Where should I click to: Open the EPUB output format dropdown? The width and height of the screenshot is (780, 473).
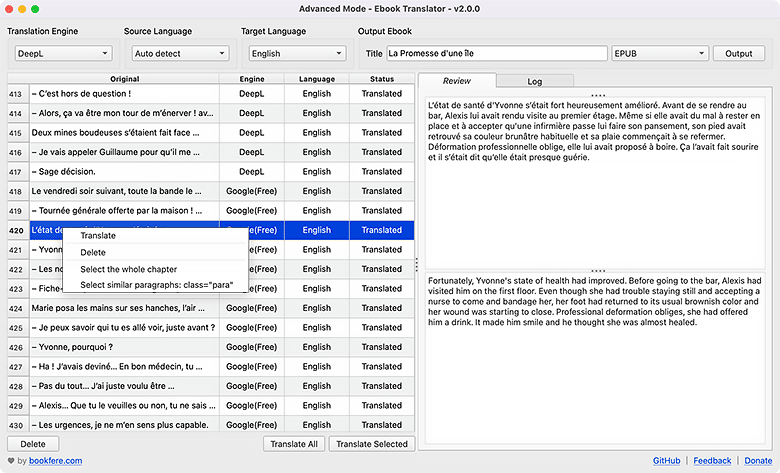click(x=660, y=53)
